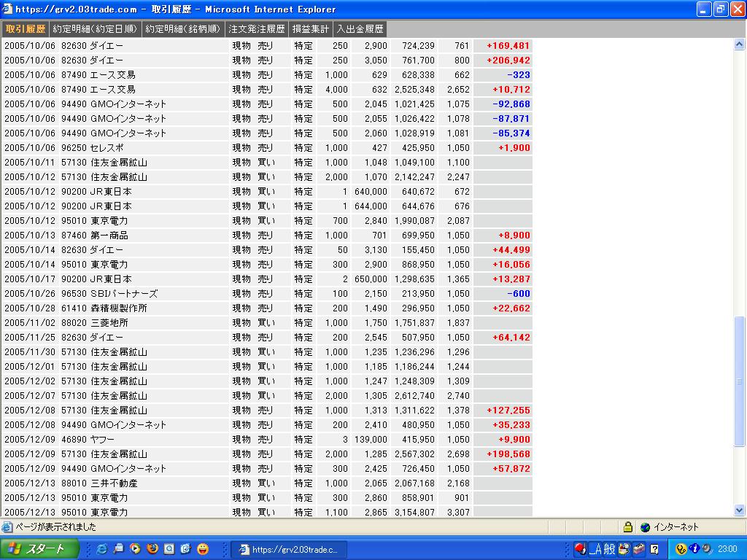Viewport: 747px width, 560px height.
Task: Go to the 損益集計 tab
Action: 311,29
